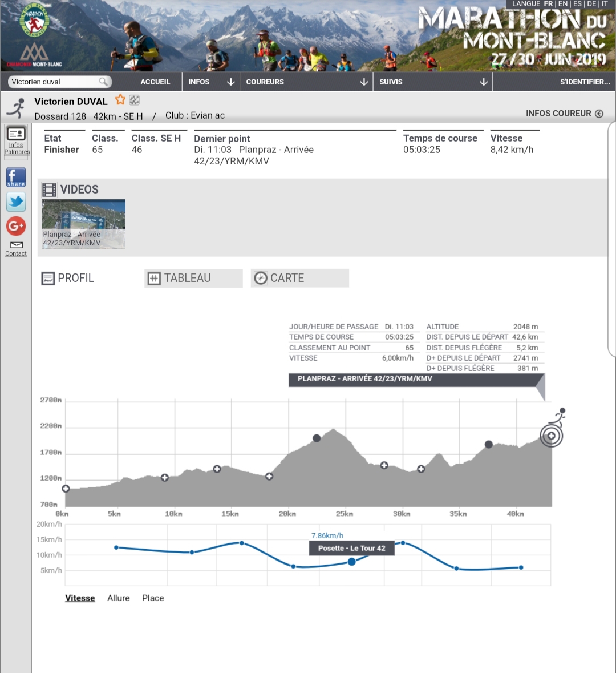Viewport: 616px width, 673px height.
Task: Share on Facebook
Action: pyautogui.click(x=16, y=178)
